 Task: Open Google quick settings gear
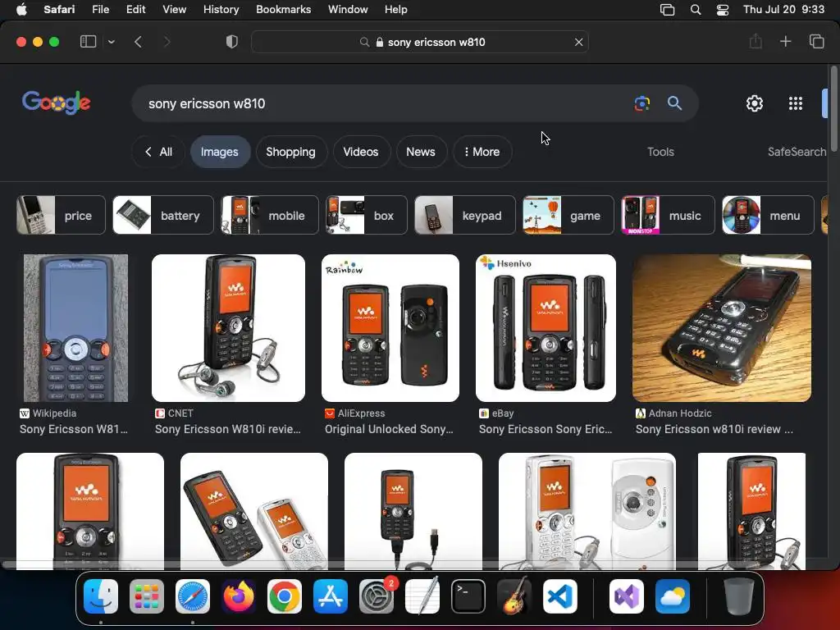pyautogui.click(x=755, y=103)
